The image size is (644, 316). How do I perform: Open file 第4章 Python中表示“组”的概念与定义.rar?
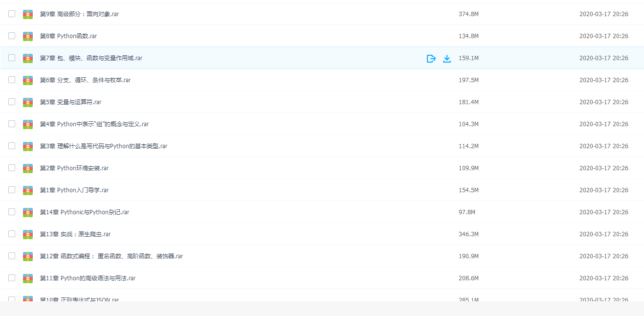click(94, 124)
